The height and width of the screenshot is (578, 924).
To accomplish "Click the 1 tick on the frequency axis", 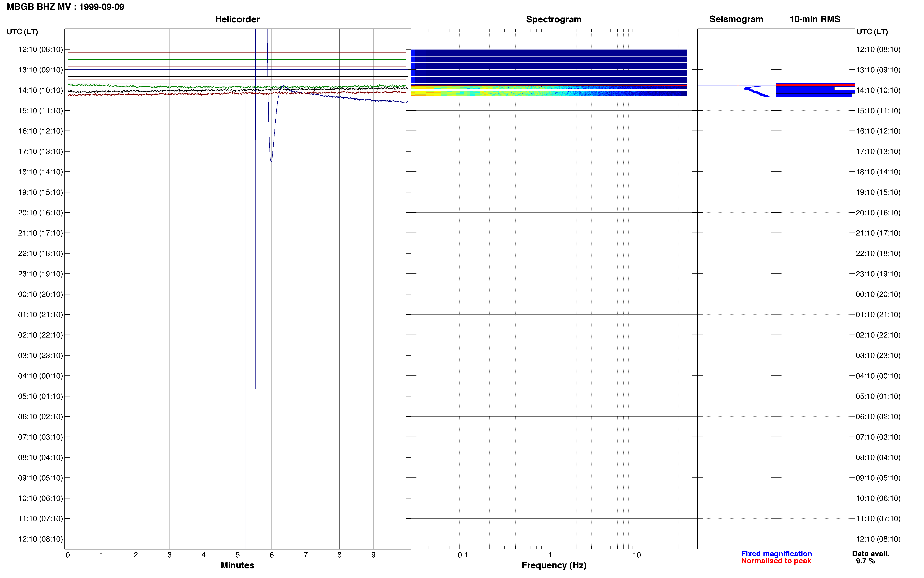I will coord(550,555).
